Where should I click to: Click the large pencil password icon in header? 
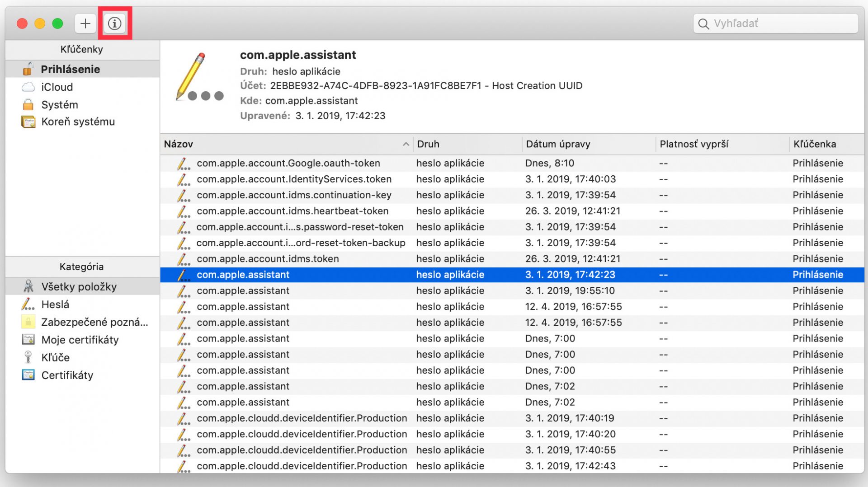pos(199,77)
